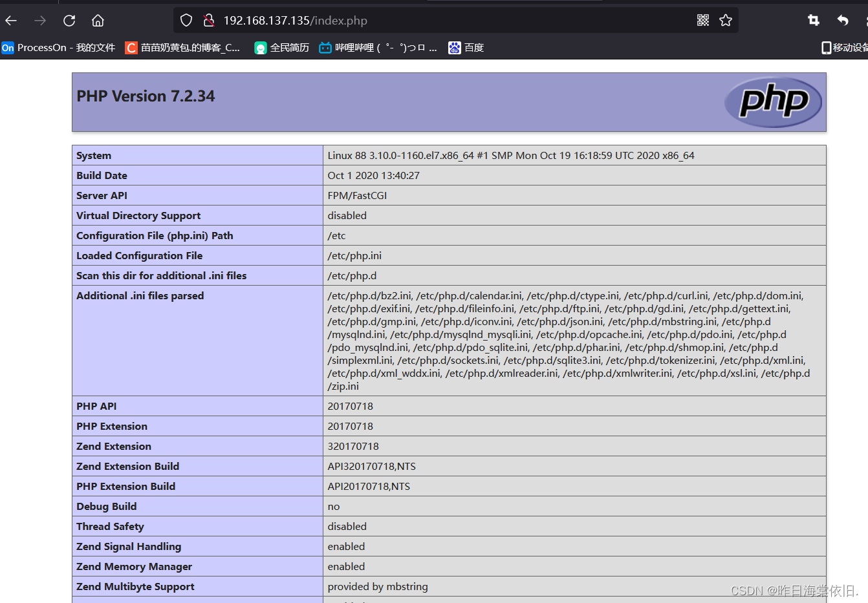Open the 百度 bookmark
The width and height of the screenshot is (868, 603).
466,48
